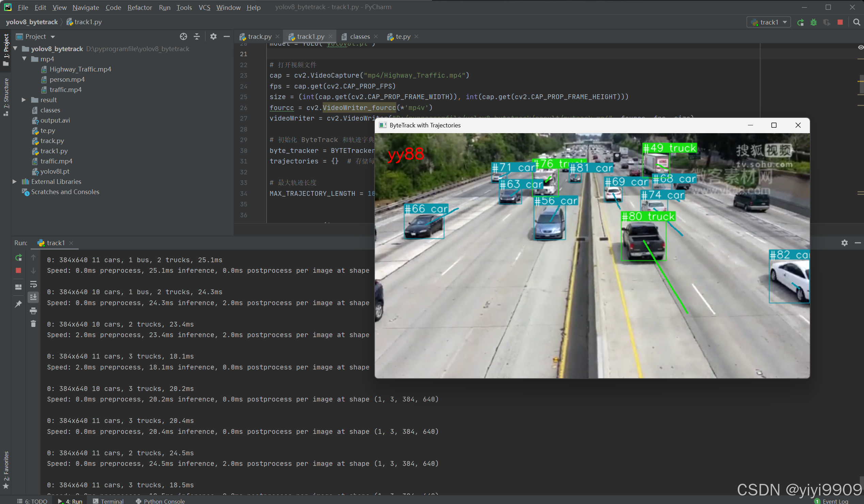Open the track1 run configuration dropdown
This screenshot has height=504, width=864.
769,22
